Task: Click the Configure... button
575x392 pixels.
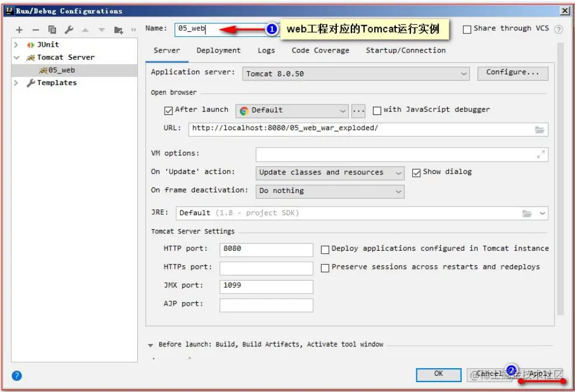Action: coord(513,73)
